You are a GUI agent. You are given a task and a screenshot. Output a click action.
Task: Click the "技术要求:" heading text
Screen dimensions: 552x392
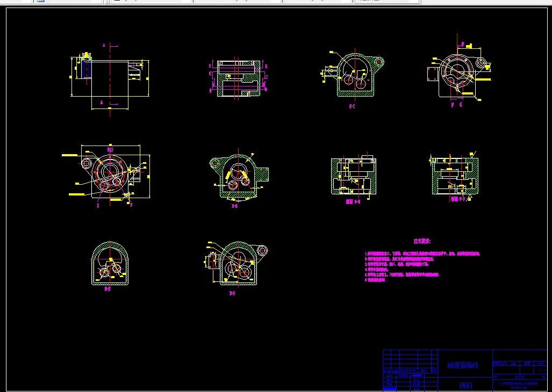pyautogui.click(x=422, y=242)
